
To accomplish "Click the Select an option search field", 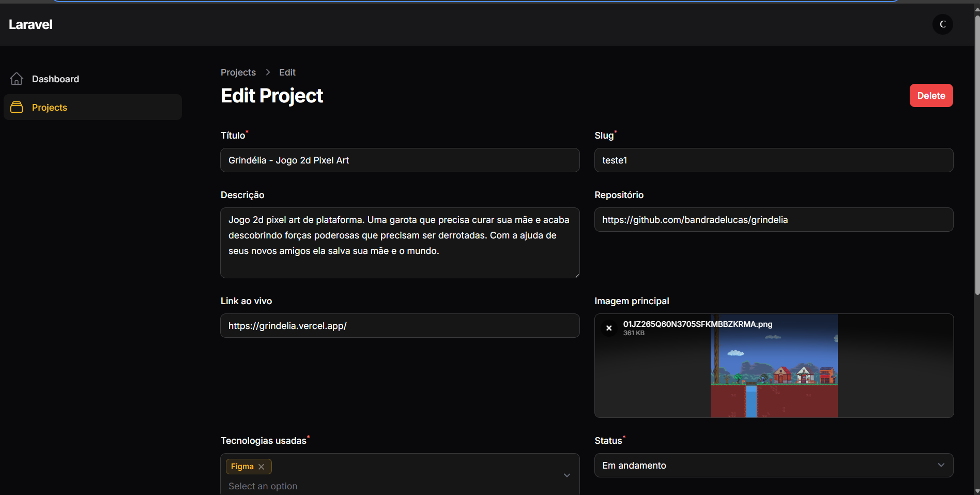I will [362, 486].
